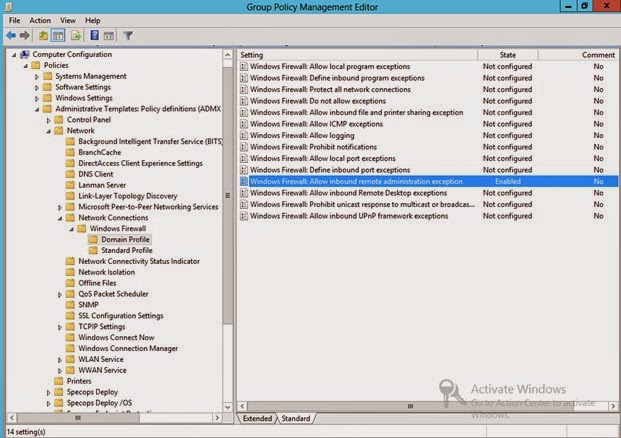Click the folder icon next to DNS Client
Image resolution: width=621 pixels, height=438 pixels.
(x=70, y=174)
